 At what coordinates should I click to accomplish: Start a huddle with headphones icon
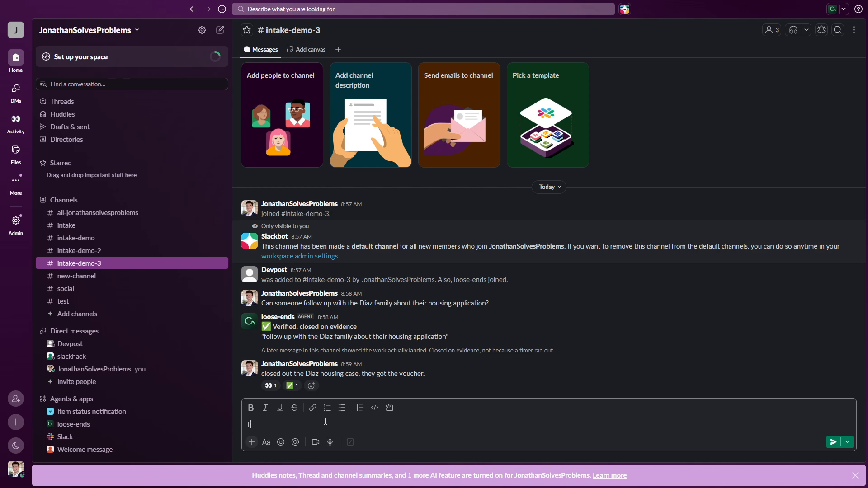tap(793, 30)
